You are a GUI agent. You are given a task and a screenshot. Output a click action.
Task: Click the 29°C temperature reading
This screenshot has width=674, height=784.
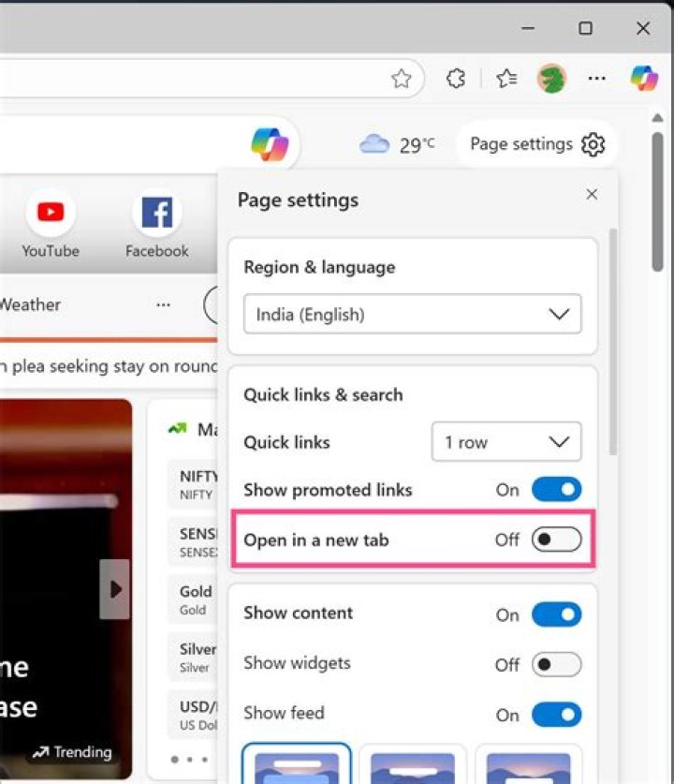click(x=417, y=145)
